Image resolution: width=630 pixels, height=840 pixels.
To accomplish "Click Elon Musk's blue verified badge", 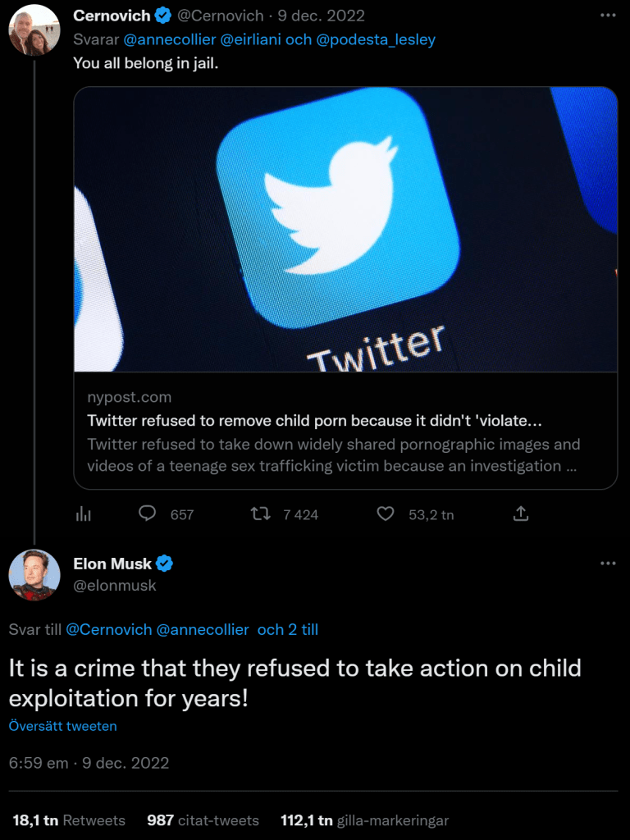I will [165, 564].
